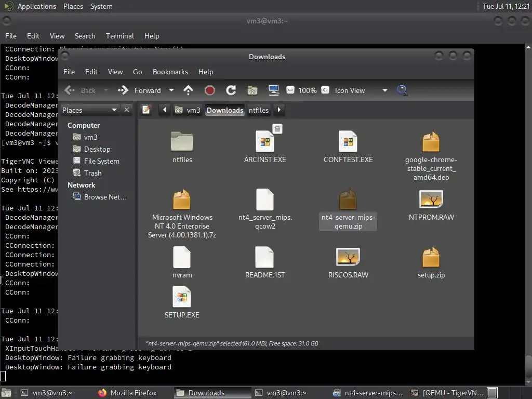Toggle the location edit pencil button
The image size is (532, 399).
[x=146, y=110]
